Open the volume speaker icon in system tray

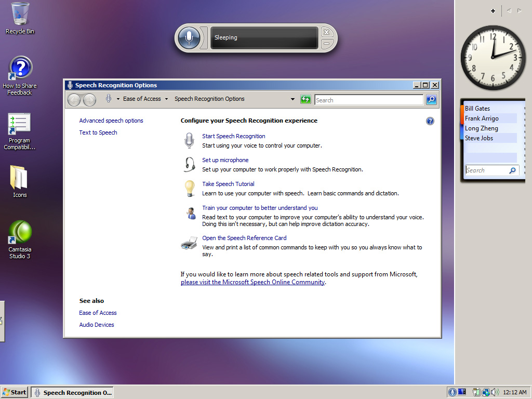(x=494, y=392)
